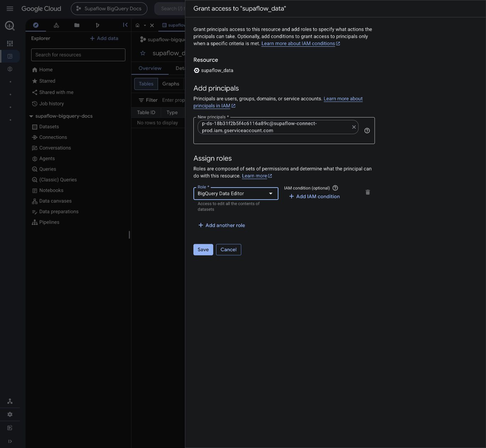Select Agents in project tree

click(x=43, y=159)
